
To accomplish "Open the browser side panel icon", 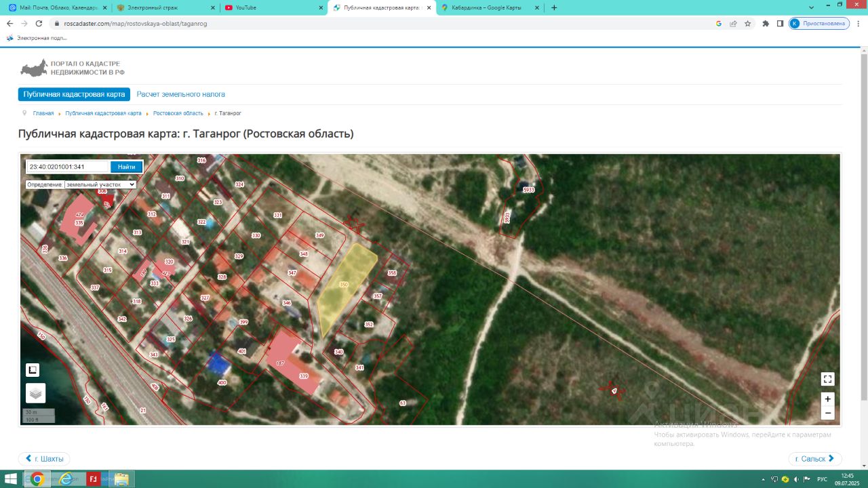I will point(780,23).
